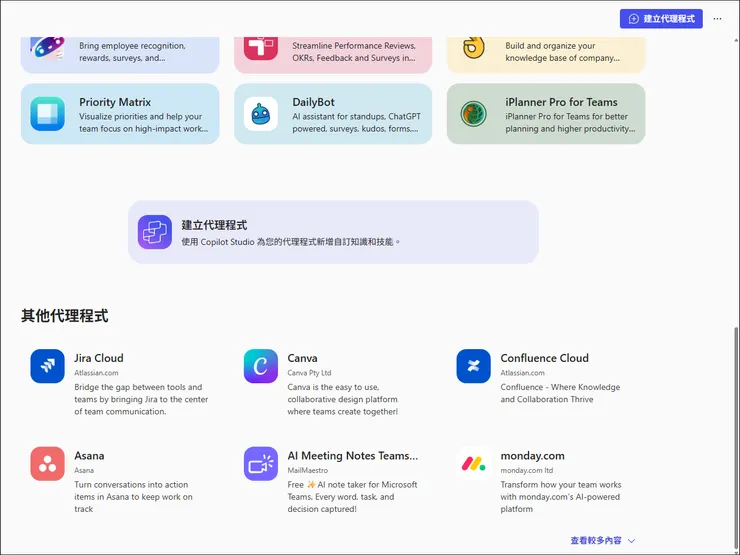
Task: Click 'Atlassian.com' publisher under Jira Cloud
Action: (x=96, y=373)
